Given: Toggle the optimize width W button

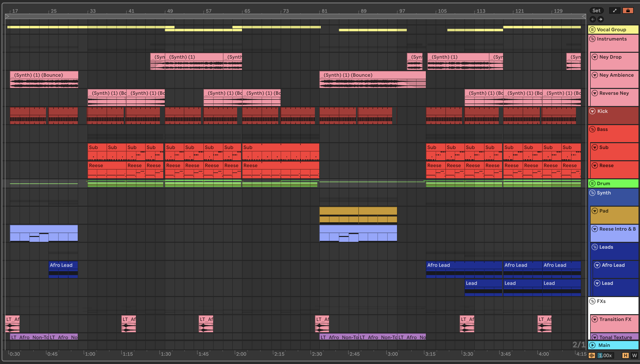Looking at the screenshot, I should point(634,355).
